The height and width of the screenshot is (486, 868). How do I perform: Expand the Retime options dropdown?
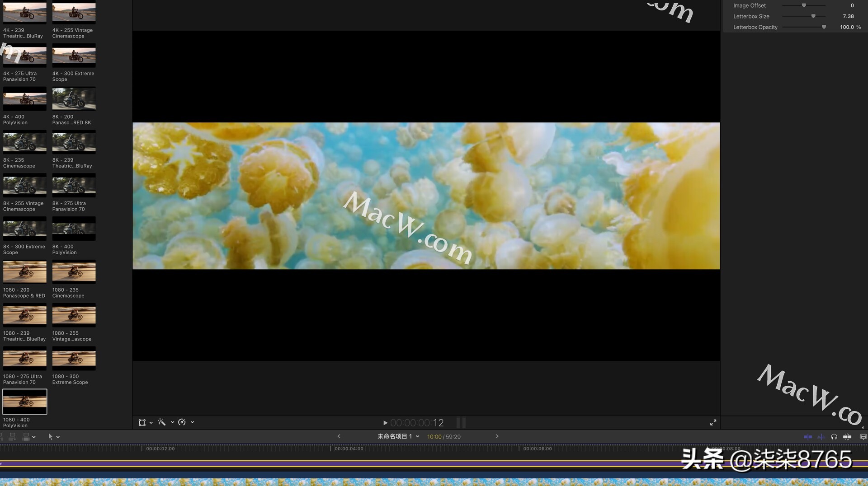192,422
